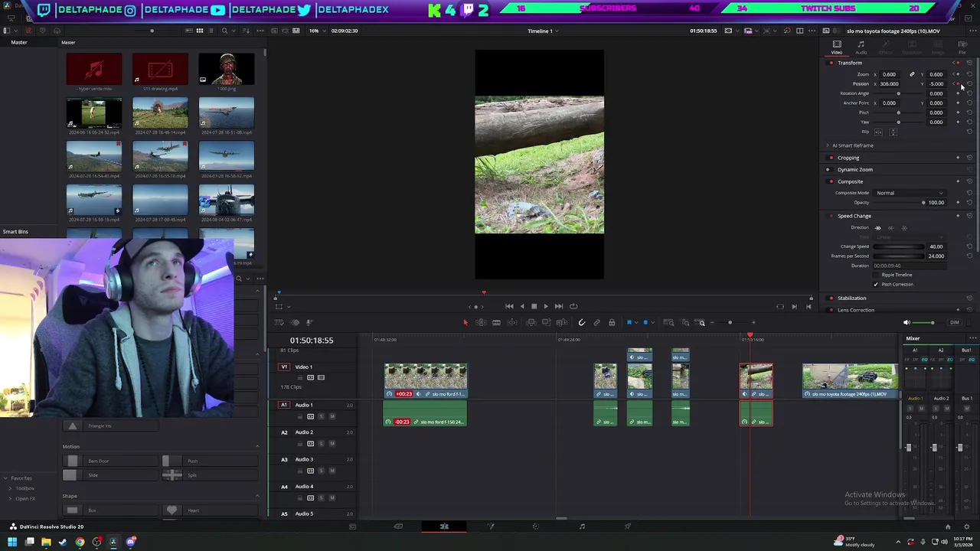Set speed direction to reverse arrows
This screenshot has height=551, width=980.
point(890,227)
